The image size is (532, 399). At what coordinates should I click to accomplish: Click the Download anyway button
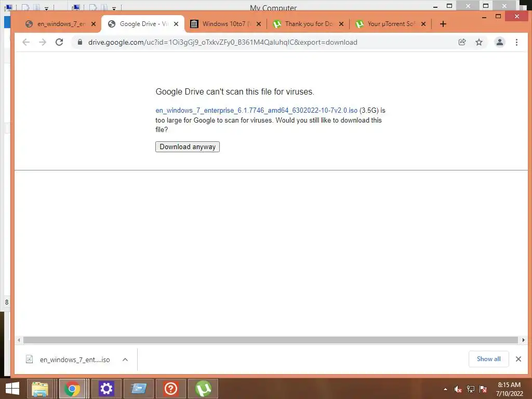pos(188,147)
